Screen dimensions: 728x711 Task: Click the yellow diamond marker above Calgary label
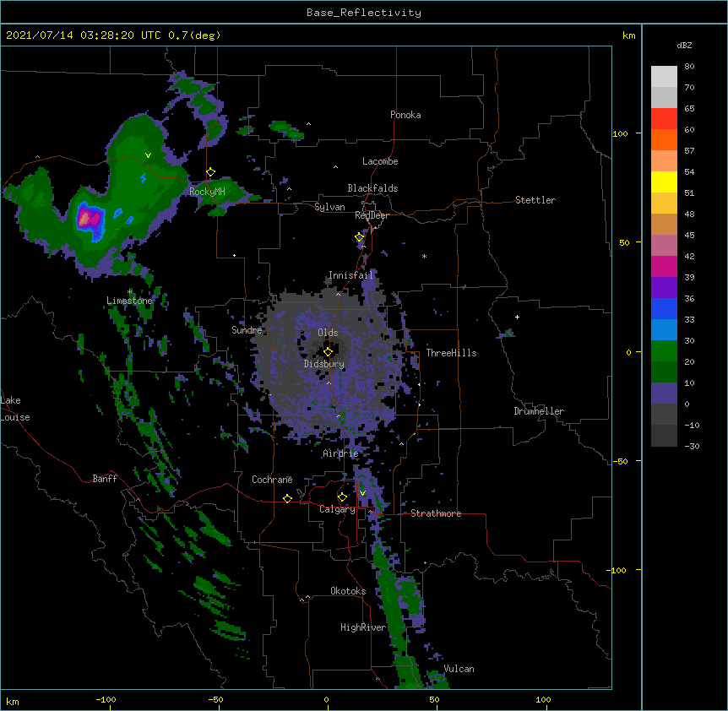pyautogui.click(x=342, y=497)
